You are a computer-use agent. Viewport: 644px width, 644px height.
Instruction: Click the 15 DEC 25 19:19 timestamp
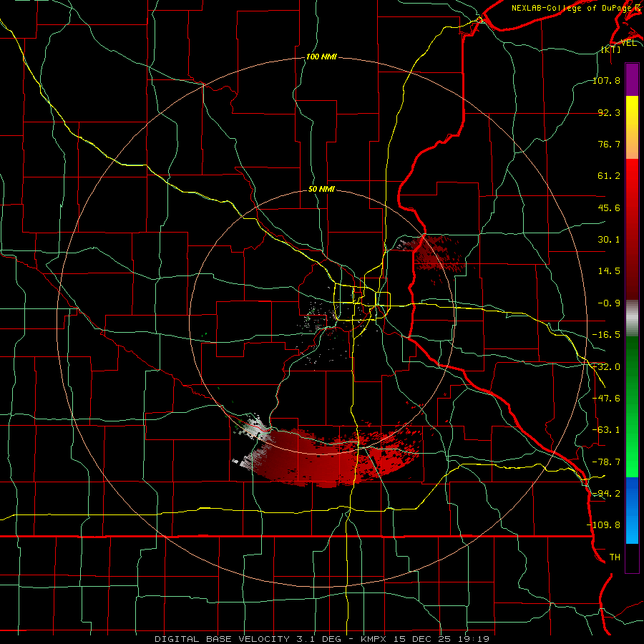click(441, 639)
